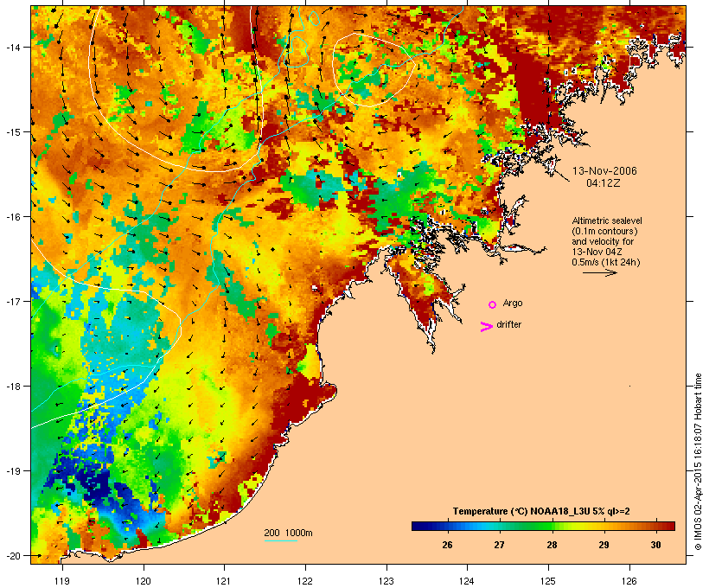Viewport: 709px width, 588px height.
Task: Click the 122 longitude axis label
Action: tap(304, 581)
